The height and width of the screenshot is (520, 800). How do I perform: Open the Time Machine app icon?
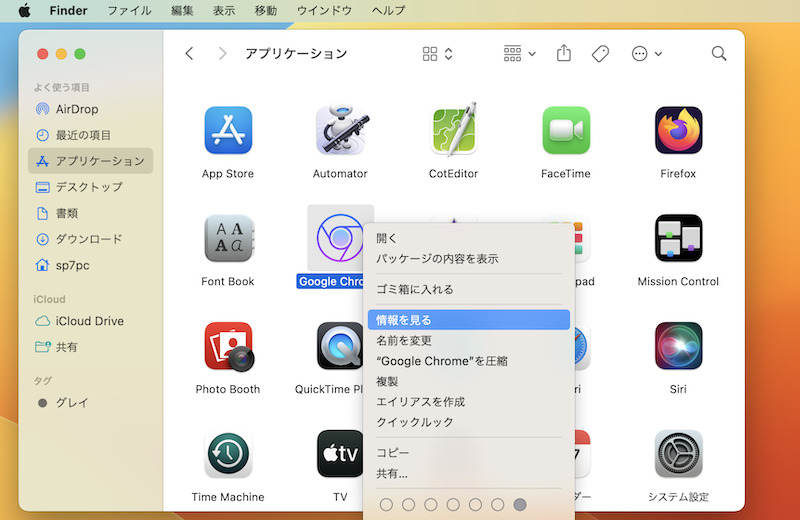click(228, 454)
